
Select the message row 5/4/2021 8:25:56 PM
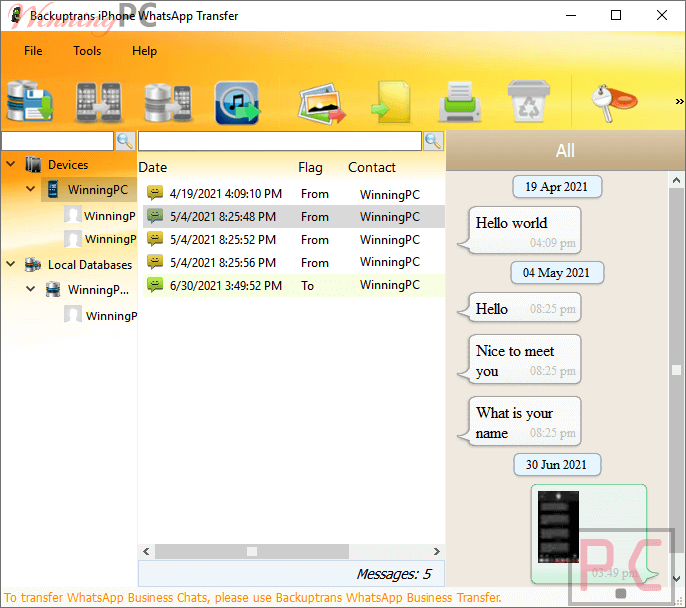tap(294, 262)
